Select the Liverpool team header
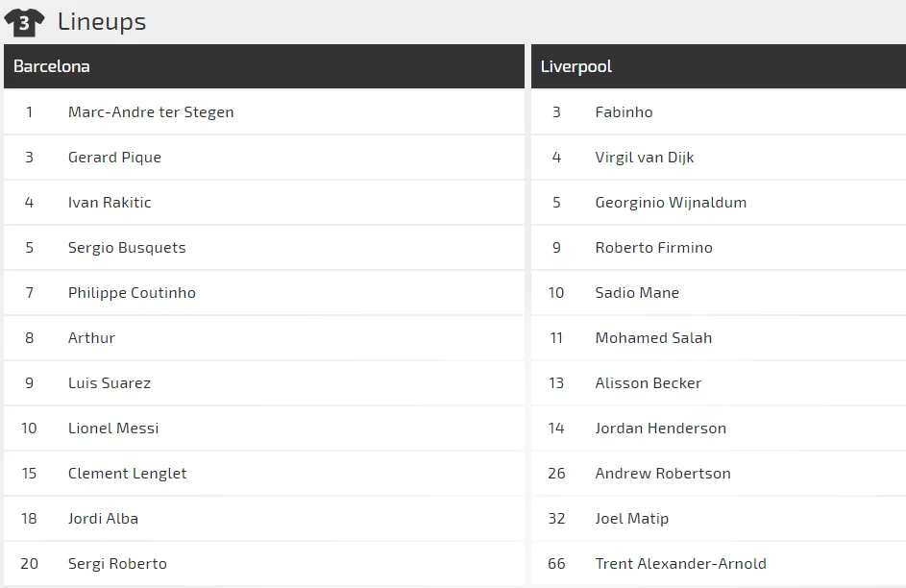 576,66
